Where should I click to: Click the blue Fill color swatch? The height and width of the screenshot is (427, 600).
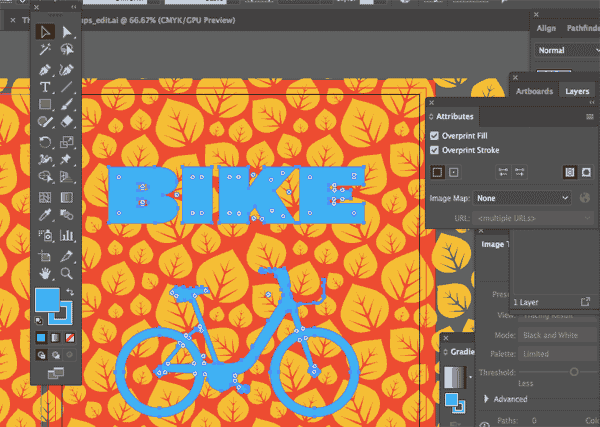(47, 300)
